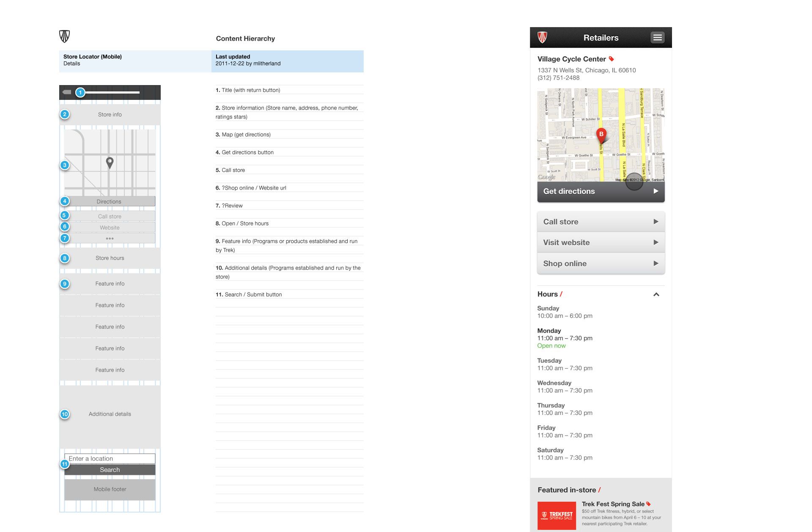Click the Saturday hours entry
Viewport: 812px width, 532px height.
click(565, 454)
